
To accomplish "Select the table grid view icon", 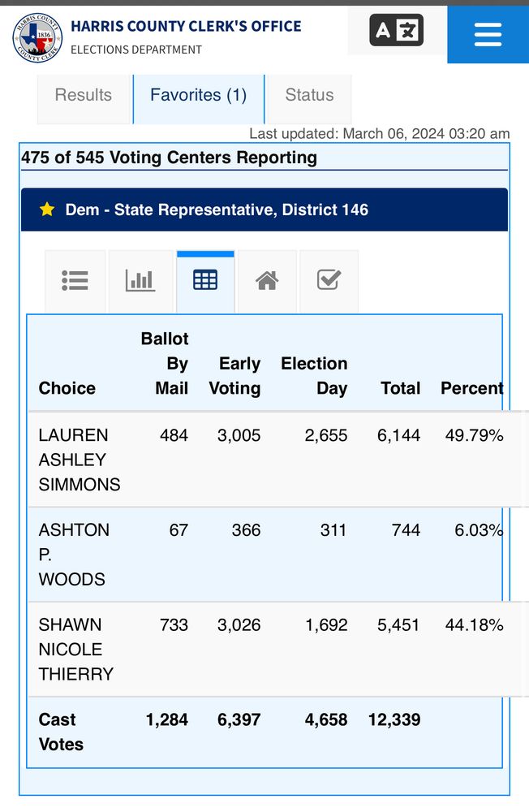I will coord(205,281).
